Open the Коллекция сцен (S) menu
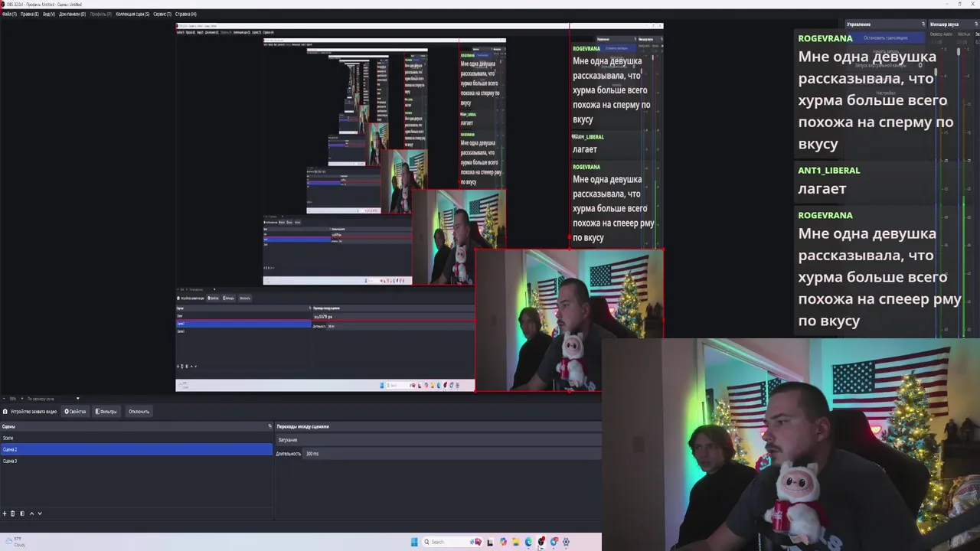 click(x=132, y=14)
